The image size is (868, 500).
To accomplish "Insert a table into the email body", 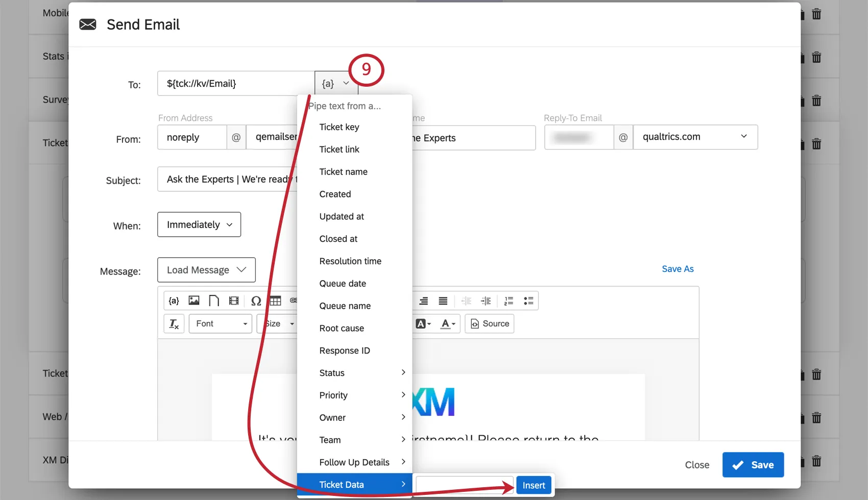I will (276, 301).
